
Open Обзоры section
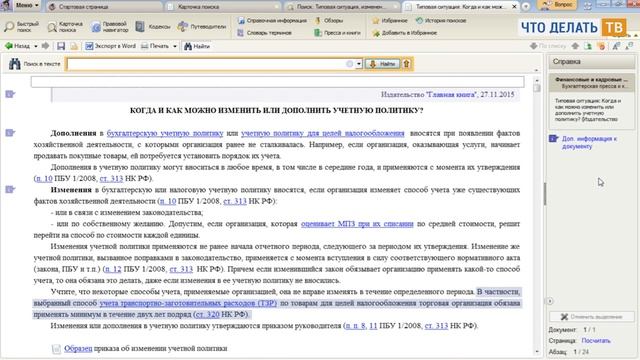pyautogui.click(x=329, y=20)
